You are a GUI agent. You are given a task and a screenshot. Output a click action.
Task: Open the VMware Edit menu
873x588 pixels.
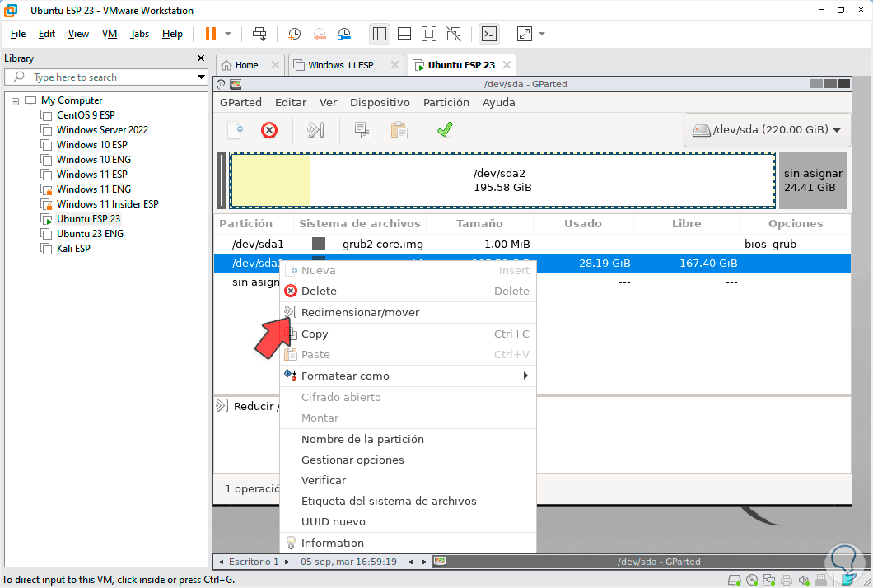click(x=47, y=34)
